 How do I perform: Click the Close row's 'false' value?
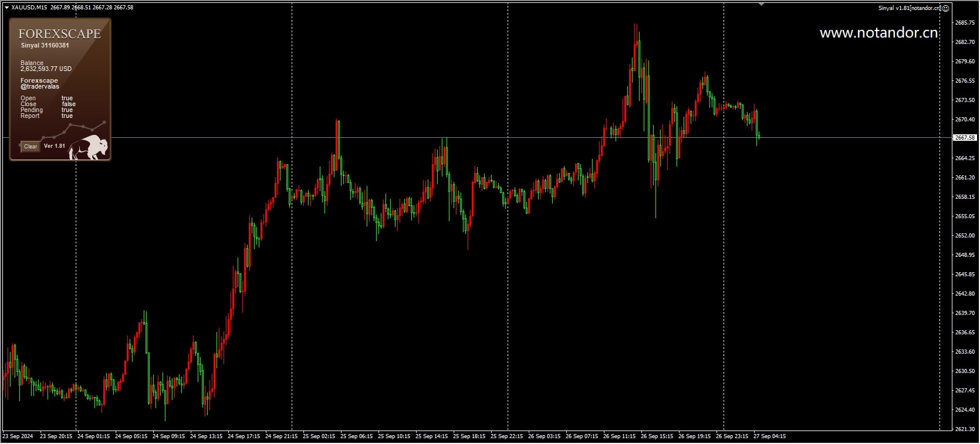tap(69, 104)
